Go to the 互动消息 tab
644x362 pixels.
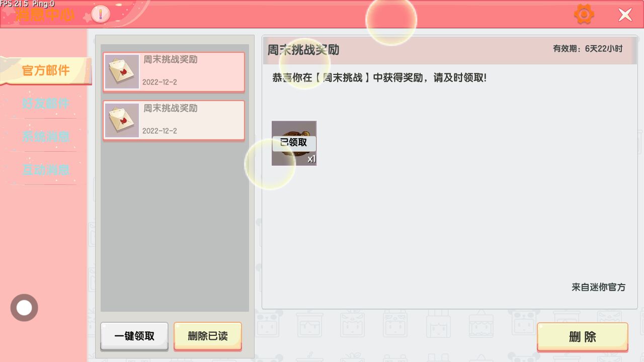click(x=46, y=170)
